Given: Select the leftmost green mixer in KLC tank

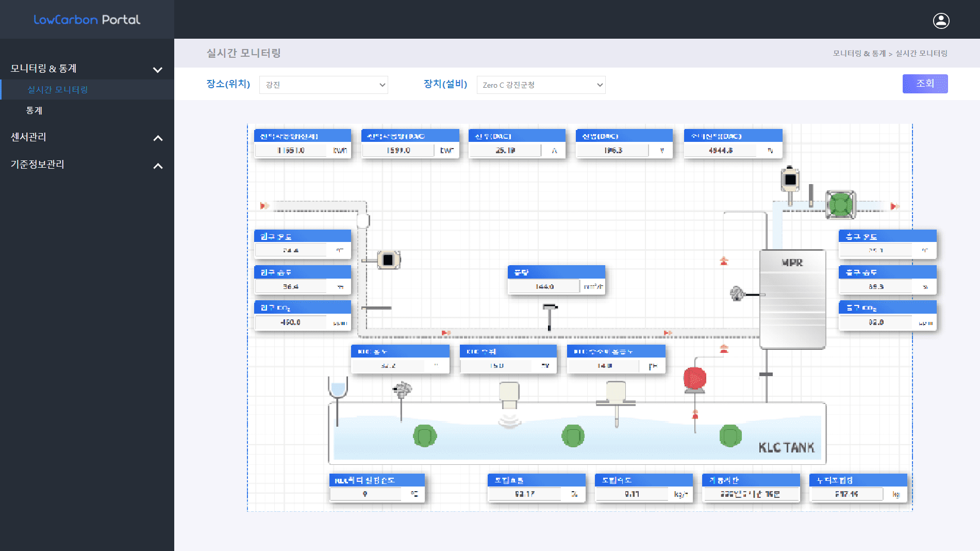Looking at the screenshot, I should (425, 436).
